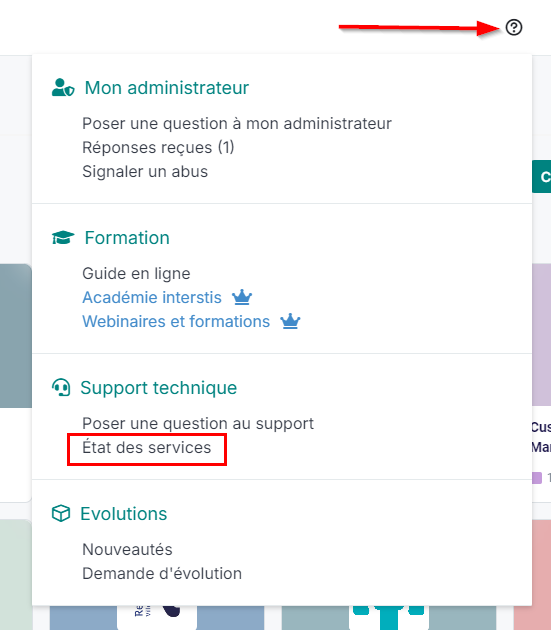The width and height of the screenshot is (551, 630).
Task: Click the Formation graduation cap icon
Action: [x=63, y=237]
